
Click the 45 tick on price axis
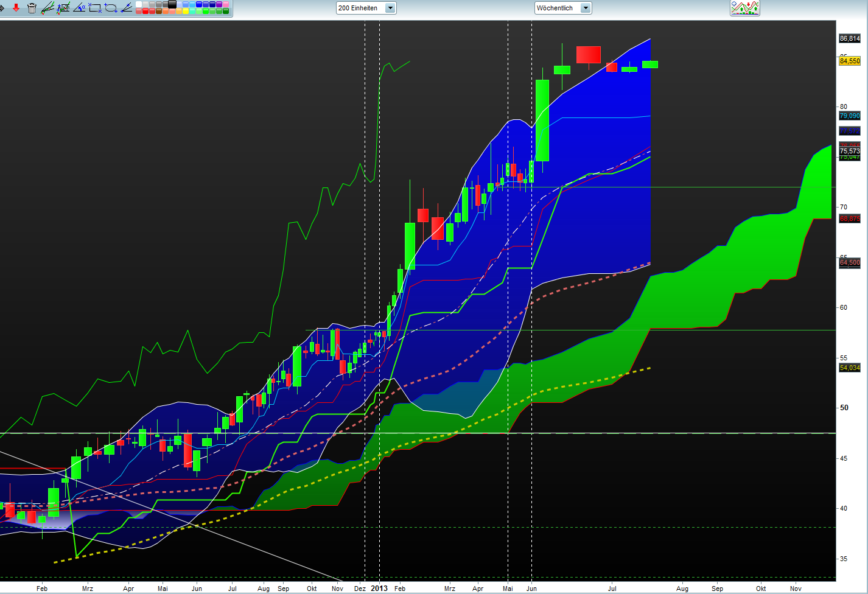pos(844,458)
